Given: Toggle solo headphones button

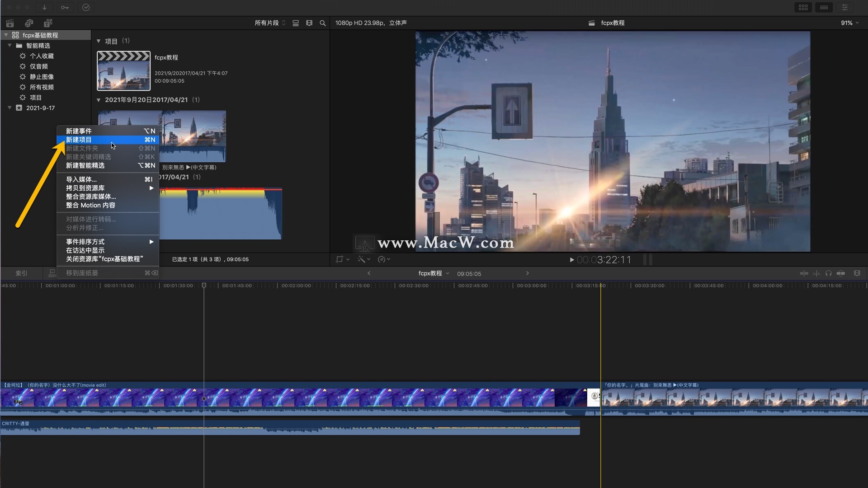Looking at the screenshot, I should tap(828, 273).
